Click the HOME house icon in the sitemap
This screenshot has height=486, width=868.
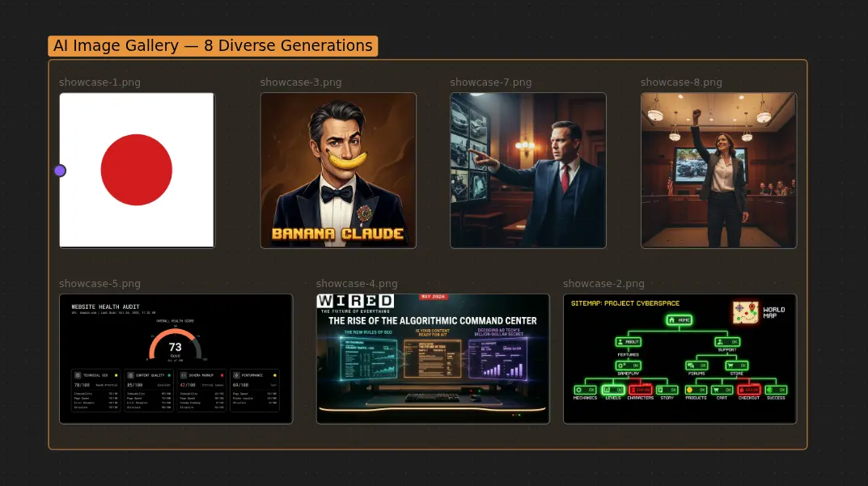pyautogui.click(x=671, y=319)
